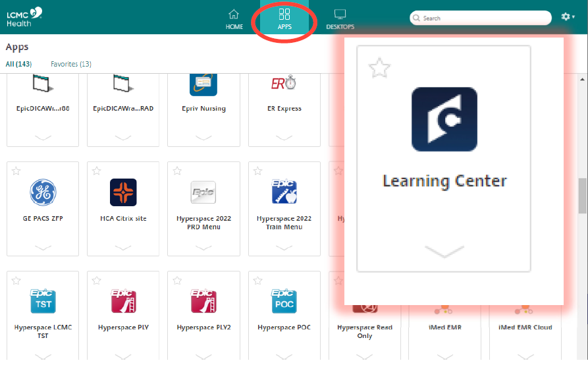Open Hyperspace LCMC TST app icon
The height and width of the screenshot is (367, 588).
43,301
